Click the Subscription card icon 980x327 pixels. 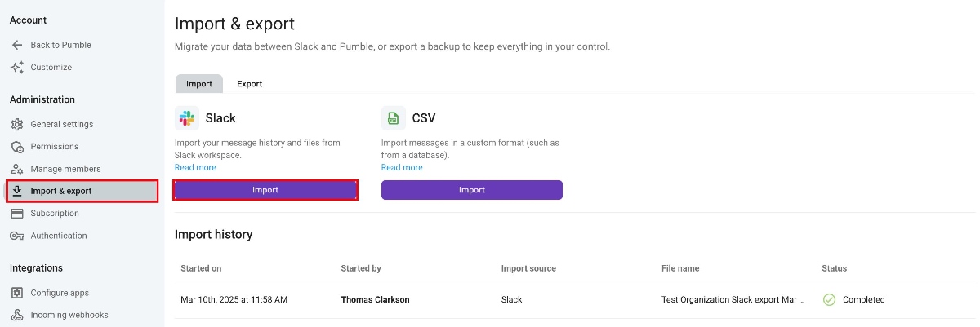(x=17, y=214)
